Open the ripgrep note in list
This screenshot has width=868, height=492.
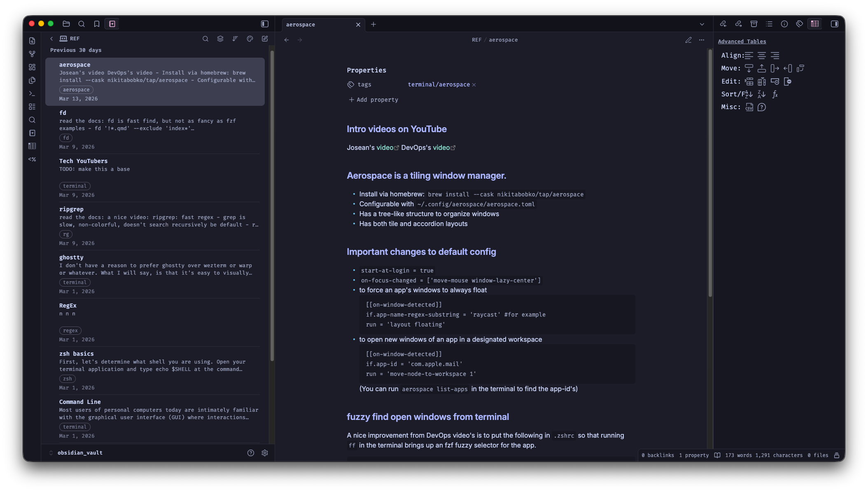pyautogui.click(x=155, y=226)
